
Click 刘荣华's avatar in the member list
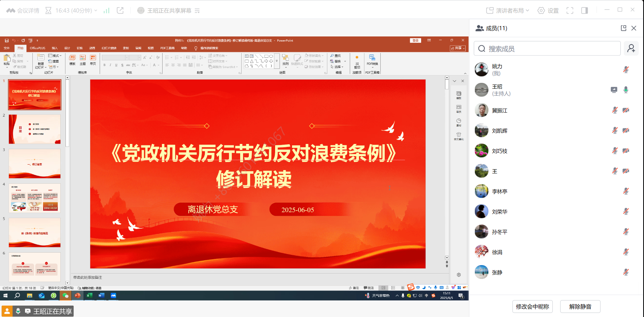pyautogui.click(x=481, y=212)
